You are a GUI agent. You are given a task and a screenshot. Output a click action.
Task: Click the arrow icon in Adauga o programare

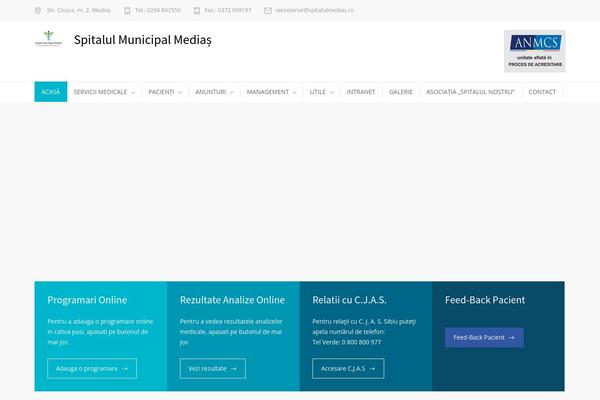[x=125, y=369]
